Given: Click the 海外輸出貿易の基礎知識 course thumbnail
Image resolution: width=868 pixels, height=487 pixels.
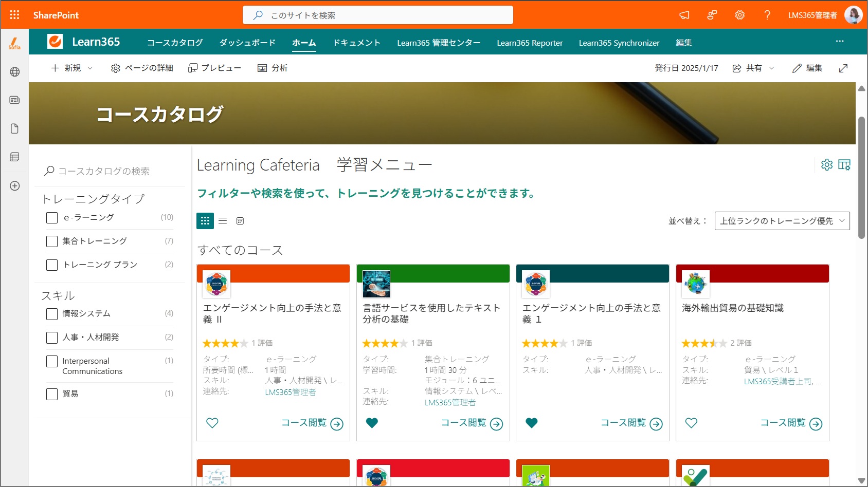Looking at the screenshot, I should tap(696, 284).
